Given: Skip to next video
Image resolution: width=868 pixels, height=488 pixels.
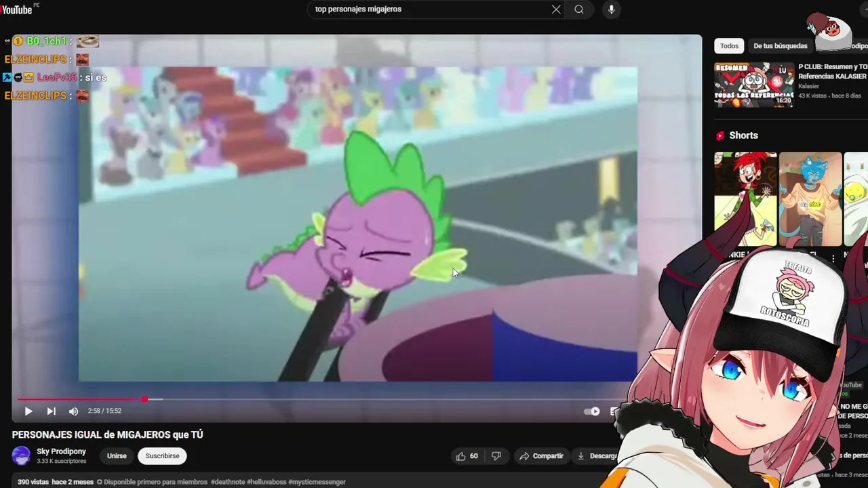Looking at the screenshot, I should pyautogui.click(x=51, y=411).
